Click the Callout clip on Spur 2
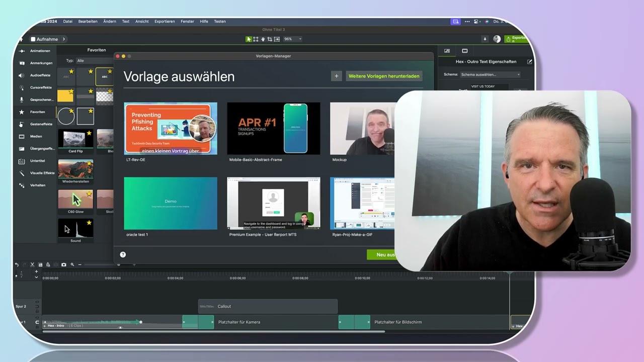644x362 pixels. 268,306
